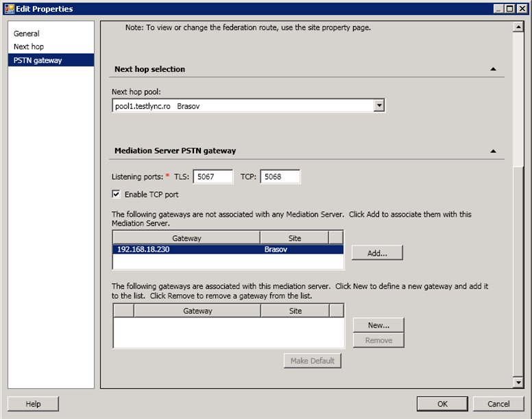Image resolution: width=532 pixels, height=419 pixels.
Task: Click the associated gateways Site column header
Action: (x=295, y=311)
